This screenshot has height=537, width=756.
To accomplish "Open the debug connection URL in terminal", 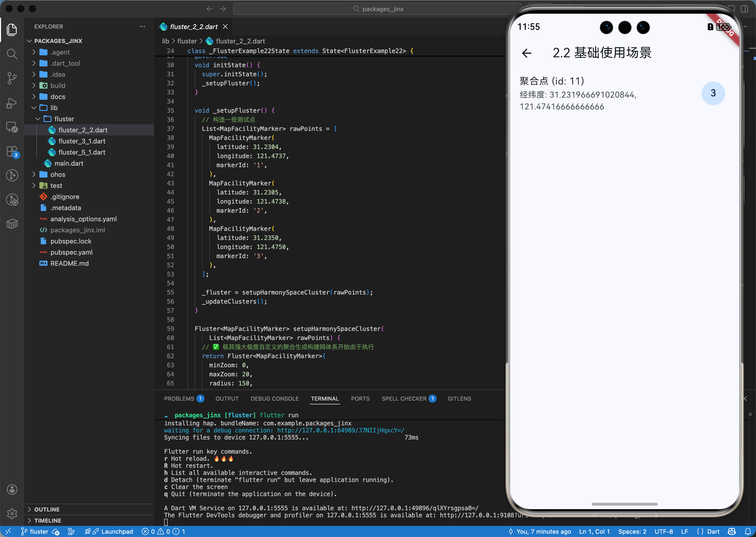I will point(340,430).
